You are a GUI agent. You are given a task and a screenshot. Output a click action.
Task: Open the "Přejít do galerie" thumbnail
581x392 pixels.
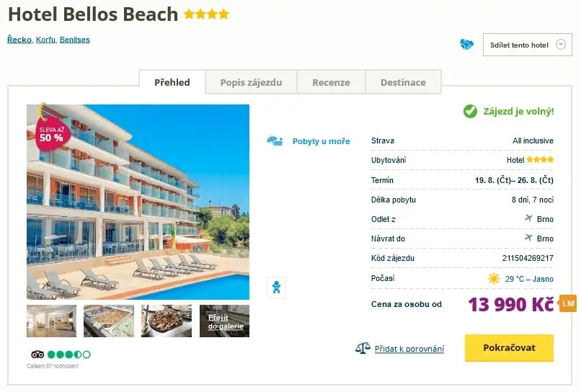225,321
